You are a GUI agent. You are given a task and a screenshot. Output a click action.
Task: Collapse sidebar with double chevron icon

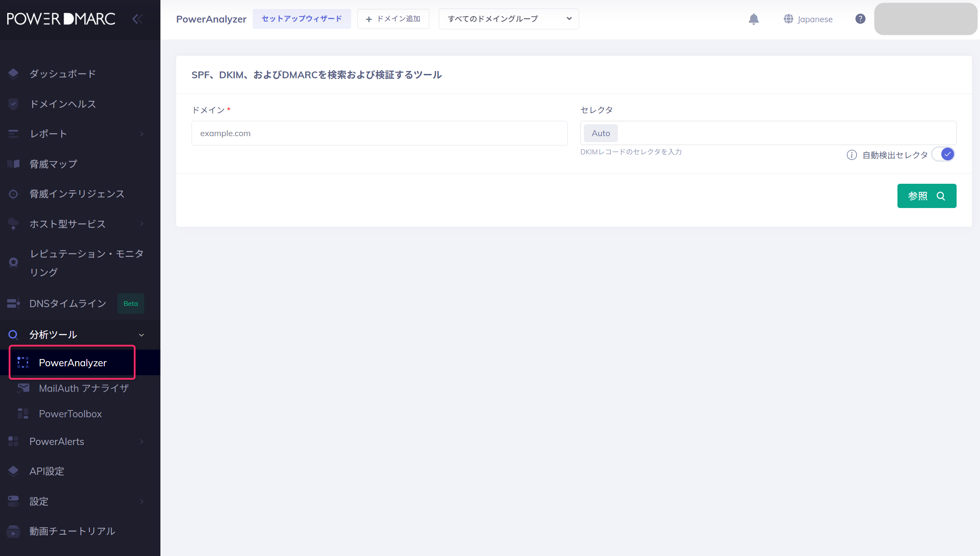pyautogui.click(x=137, y=19)
